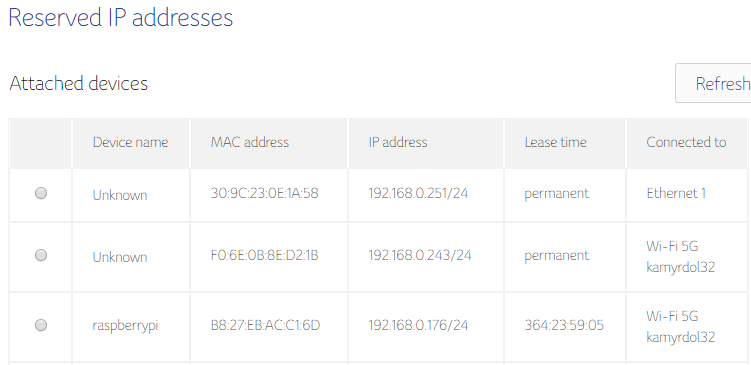The image size is (751, 365).
Task: Click the MAC address column header
Action: (x=250, y=142)
